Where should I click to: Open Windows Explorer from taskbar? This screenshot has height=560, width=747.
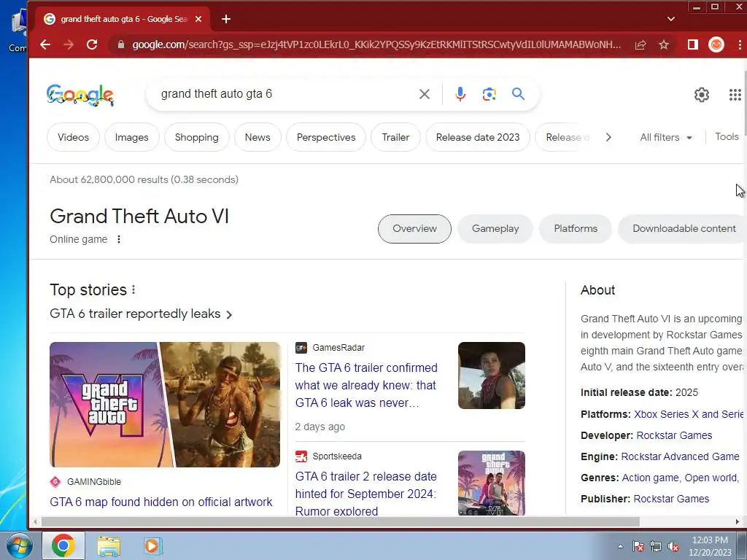(x=109, y=545)
